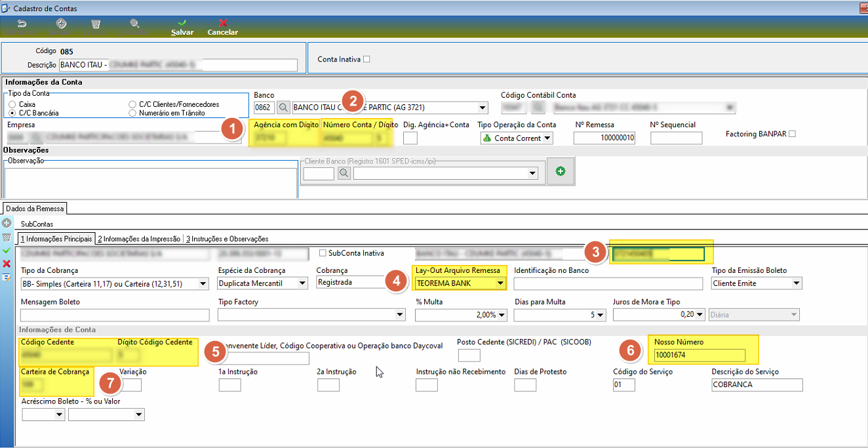Switch to Informações da Impressão tab
The width and height of the screenshot is (868, 448).
(140, 239)
